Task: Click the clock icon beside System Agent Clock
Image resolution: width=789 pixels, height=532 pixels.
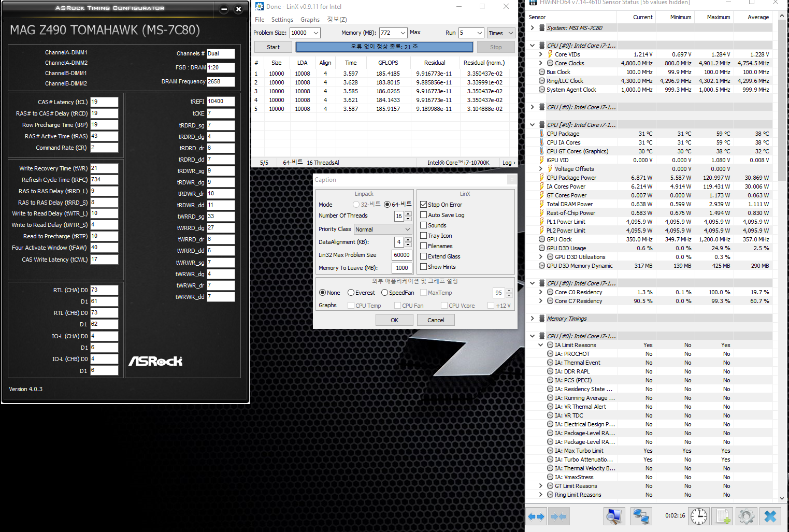Action: coord(542,90)
